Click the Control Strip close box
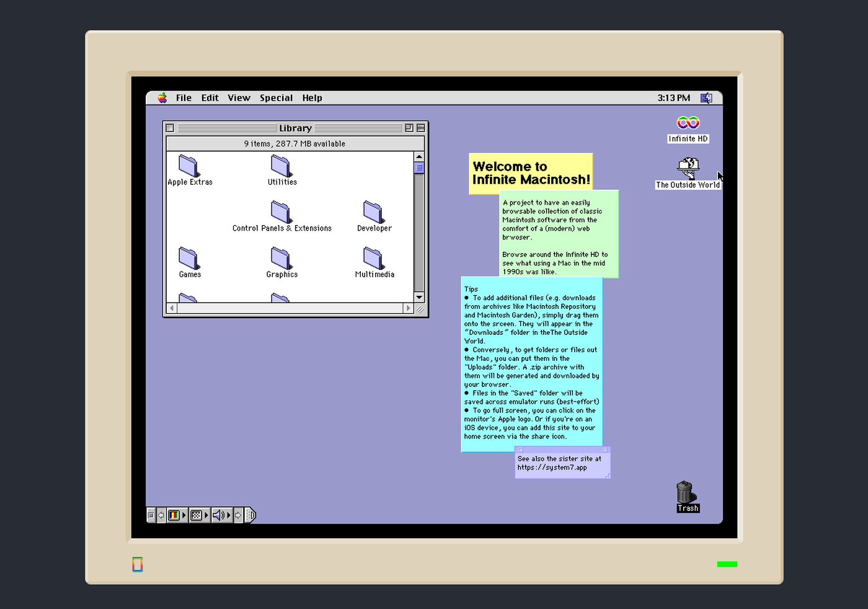This screenshot has width=868, height=609. [151, 515]
